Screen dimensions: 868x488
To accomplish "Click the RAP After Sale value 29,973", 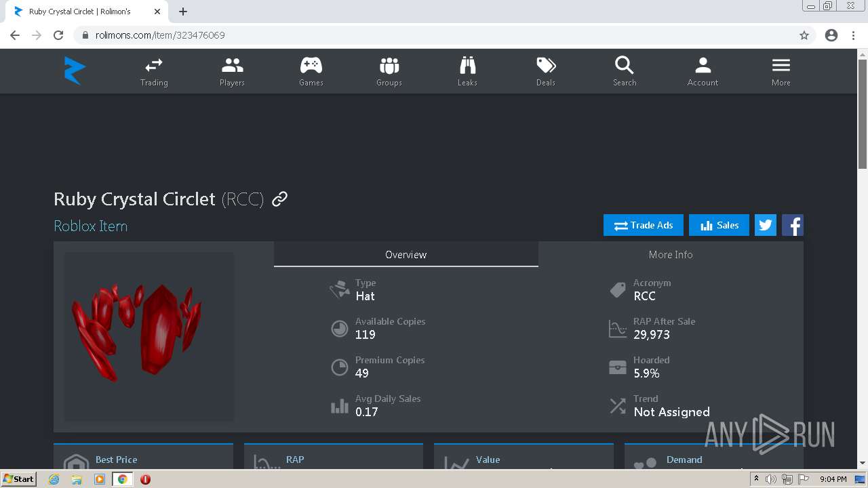I will coord(652,335).
